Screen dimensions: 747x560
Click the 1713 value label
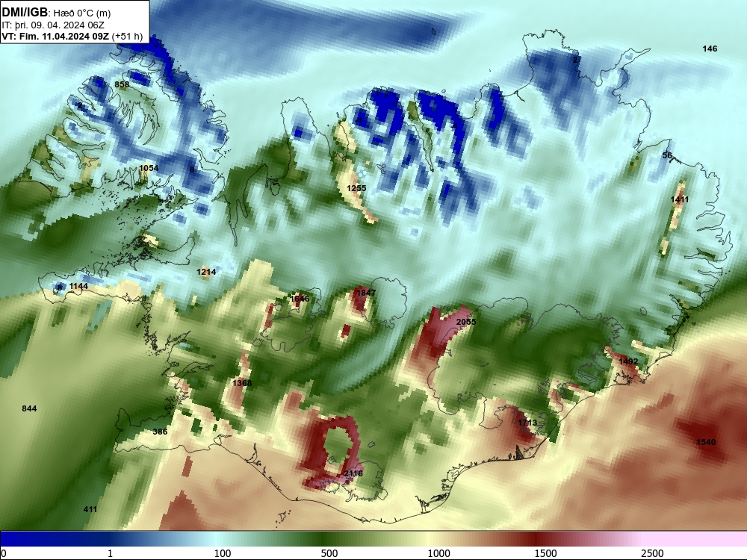coord(527,423)
